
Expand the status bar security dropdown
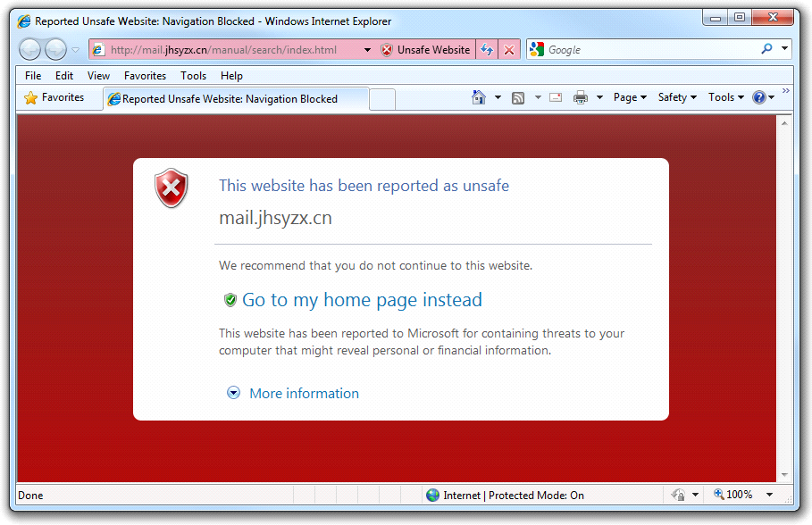click(696, 495)
